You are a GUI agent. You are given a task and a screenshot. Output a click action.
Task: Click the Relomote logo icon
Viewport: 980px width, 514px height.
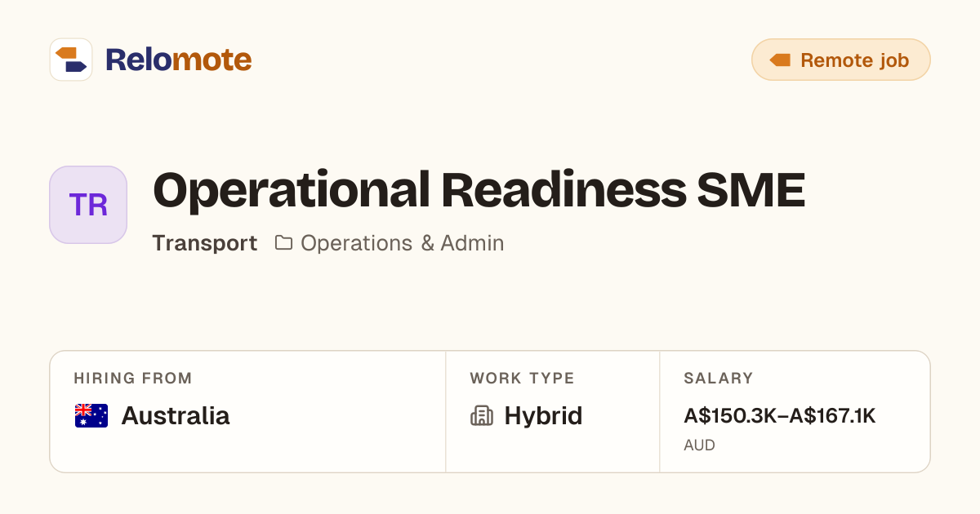71,60
